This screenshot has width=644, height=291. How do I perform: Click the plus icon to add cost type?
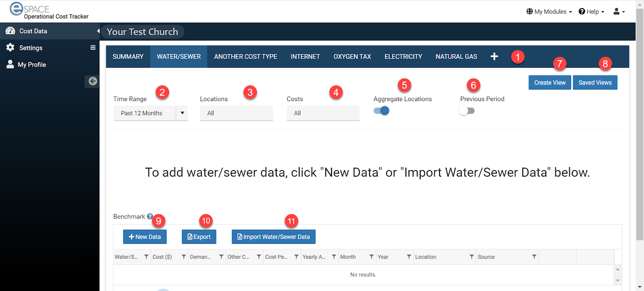[x=494, y=56]
